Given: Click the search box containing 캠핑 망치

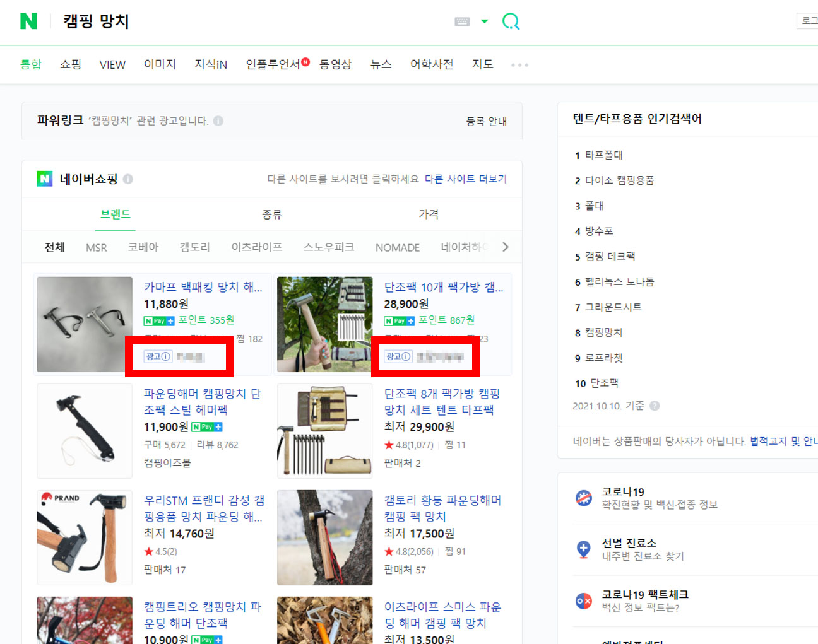Looking at the screenshot, I should click(252, 21).
